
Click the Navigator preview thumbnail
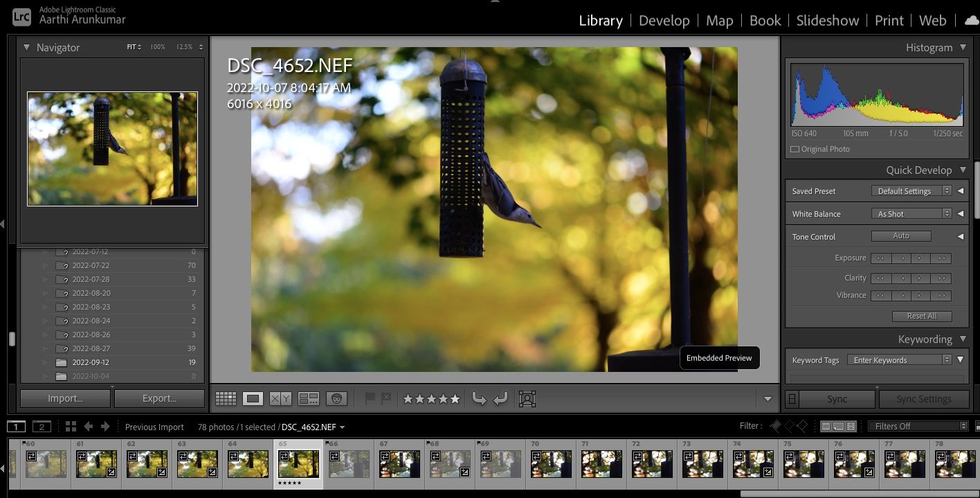point(113,149)
